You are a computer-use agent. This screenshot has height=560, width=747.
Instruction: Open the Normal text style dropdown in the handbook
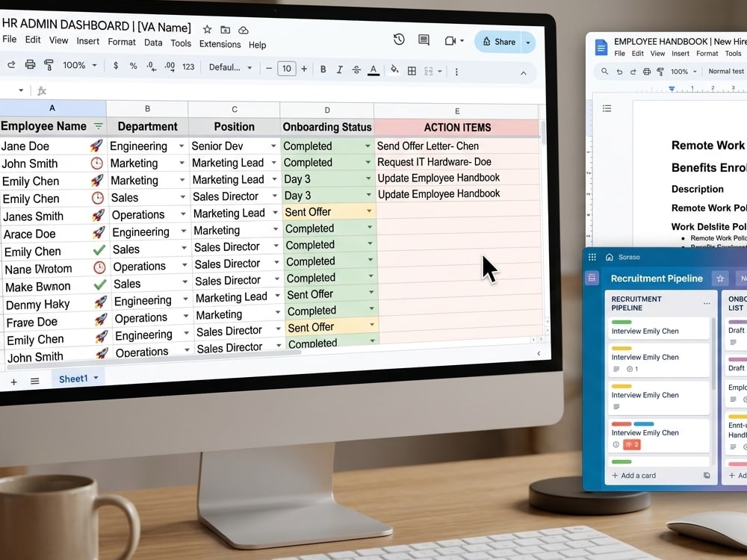click(725, 72)
